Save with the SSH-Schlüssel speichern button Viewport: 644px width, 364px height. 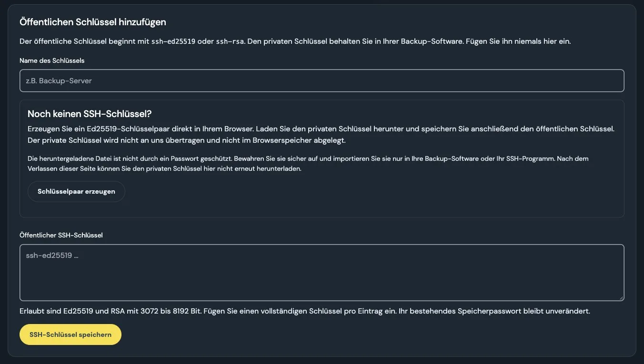[70, 334]
